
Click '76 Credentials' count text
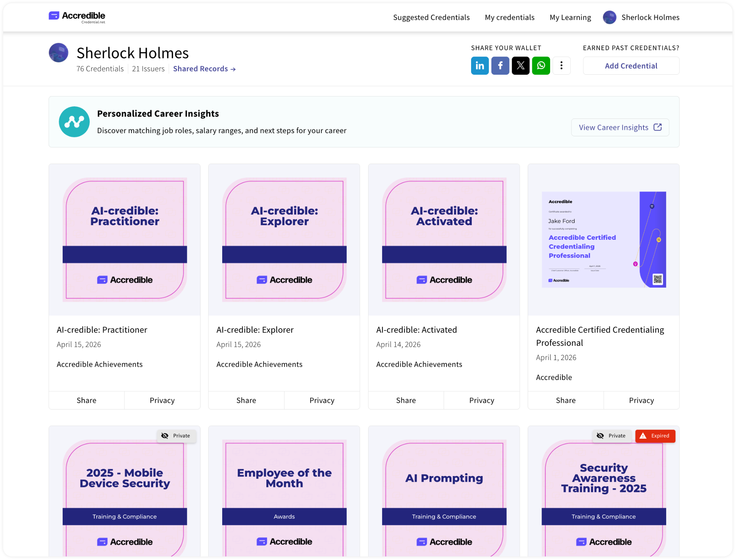[x=100, y=69]
